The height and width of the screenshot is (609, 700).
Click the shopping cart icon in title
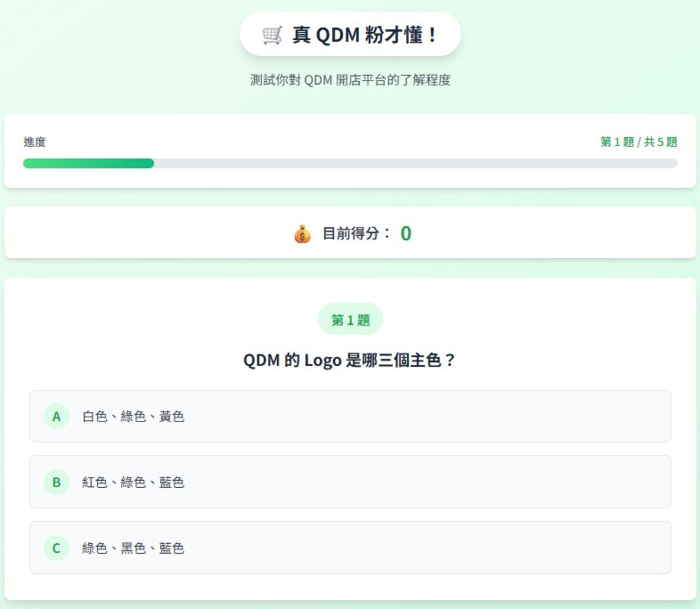(272, 35)
